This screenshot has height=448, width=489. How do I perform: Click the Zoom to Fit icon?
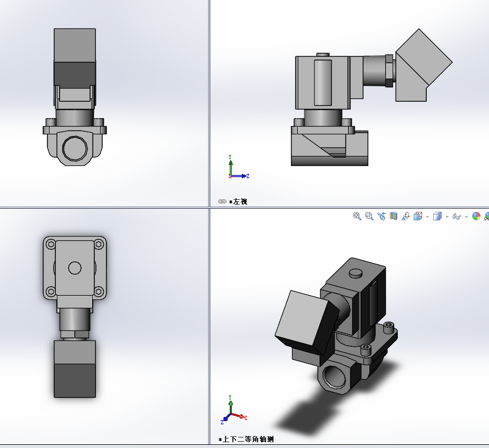click(357, 216)
